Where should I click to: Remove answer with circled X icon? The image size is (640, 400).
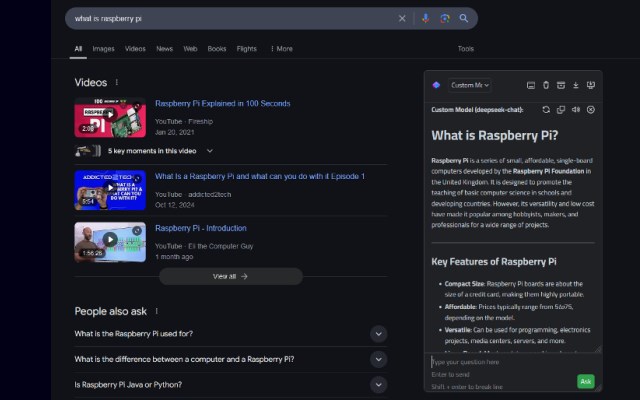pyautogui.click(x=591, y=110)
